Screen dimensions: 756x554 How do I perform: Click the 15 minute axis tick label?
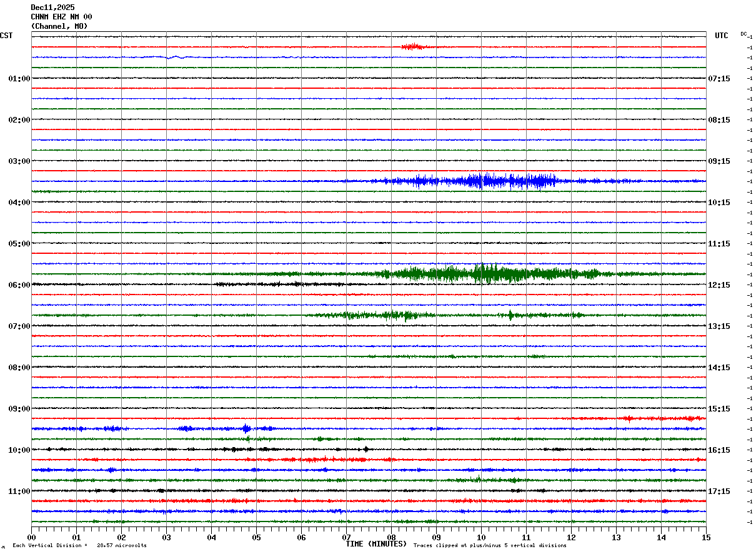pyautogui.click(x=705, y=537)
